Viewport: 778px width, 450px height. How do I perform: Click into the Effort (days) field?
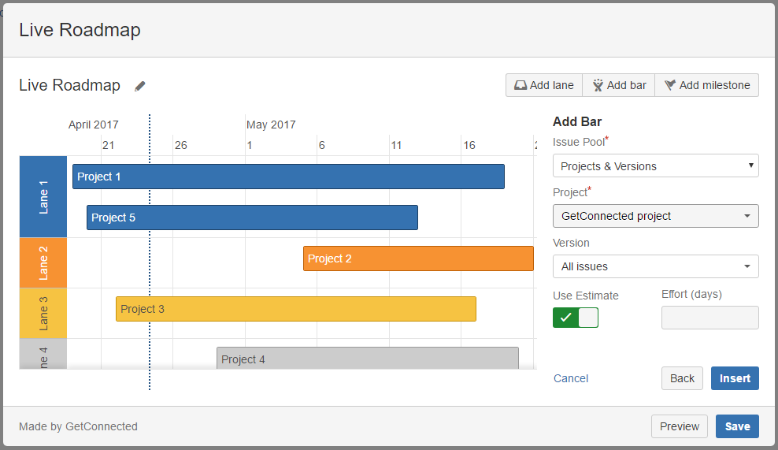[709, 317]
